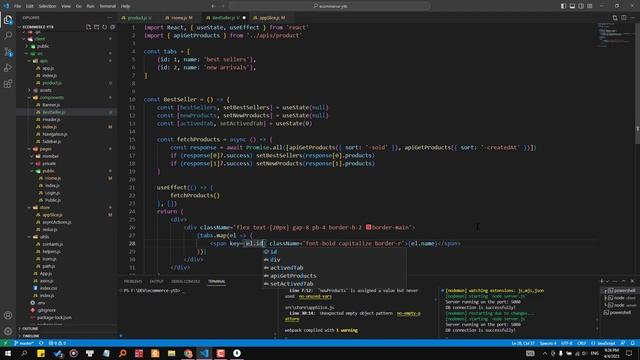The image size is (640, 360).
Task: Expand the OUTLINE section
Action: 30,329
